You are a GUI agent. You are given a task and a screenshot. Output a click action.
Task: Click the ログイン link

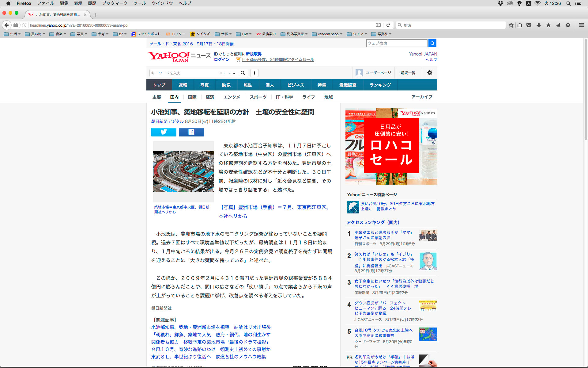click(221, 59)
